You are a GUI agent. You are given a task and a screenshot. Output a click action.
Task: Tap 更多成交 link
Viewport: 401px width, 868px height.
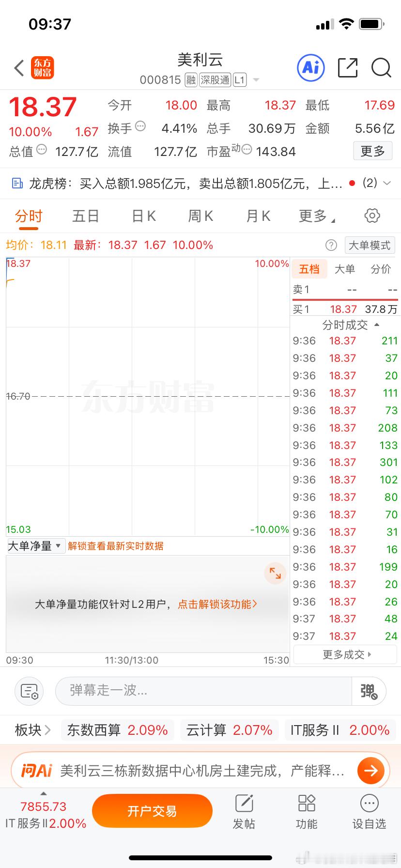coord(345,654)
